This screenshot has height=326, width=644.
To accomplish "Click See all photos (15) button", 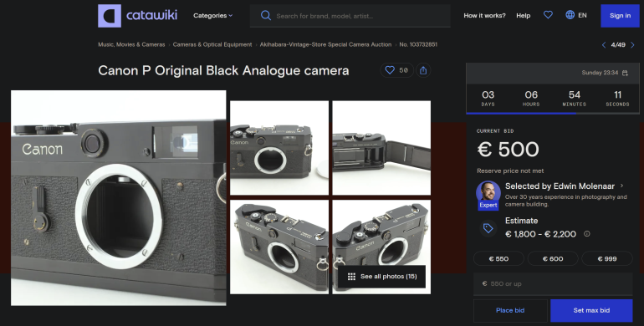I will click(381, 277).
